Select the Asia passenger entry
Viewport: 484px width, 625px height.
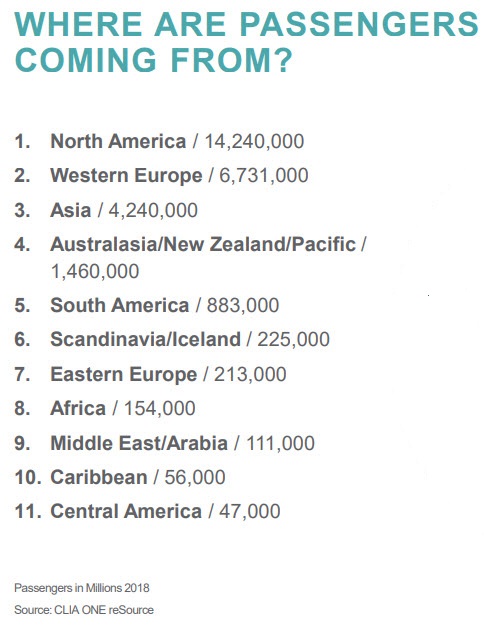106,210
